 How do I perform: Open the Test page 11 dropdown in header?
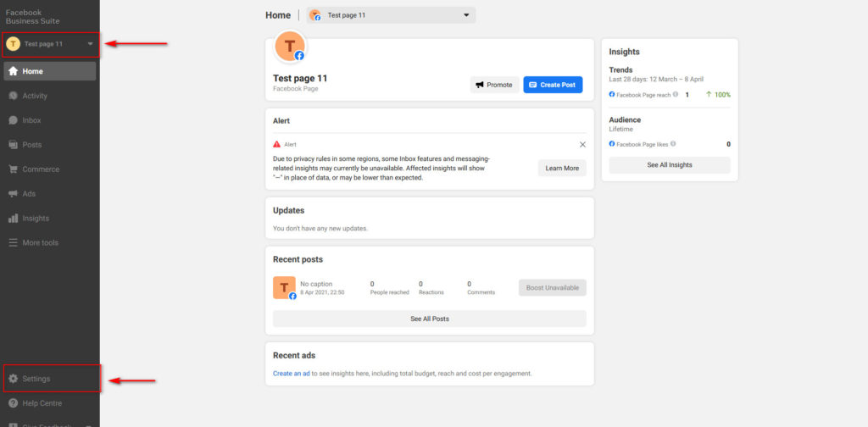coord(391,15)
